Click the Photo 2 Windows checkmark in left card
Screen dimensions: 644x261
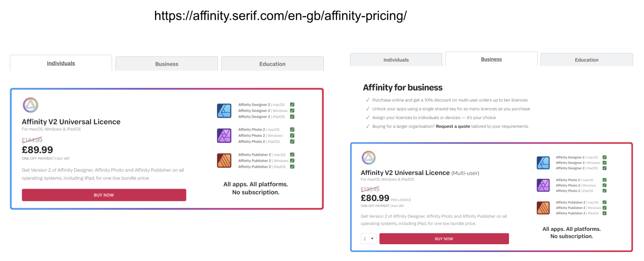tap(292, 135)
